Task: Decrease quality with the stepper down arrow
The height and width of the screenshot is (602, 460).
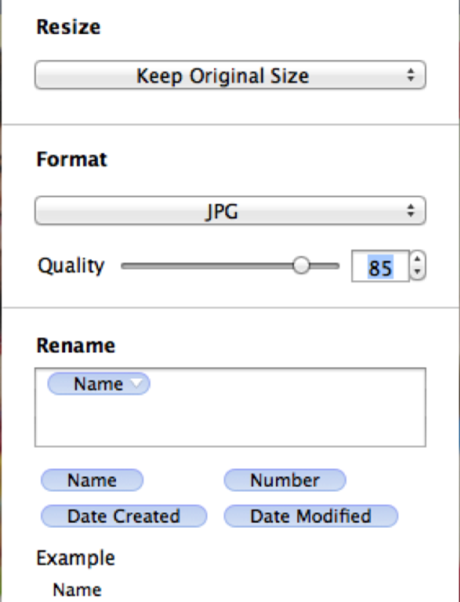Action: tap(417, 273)
